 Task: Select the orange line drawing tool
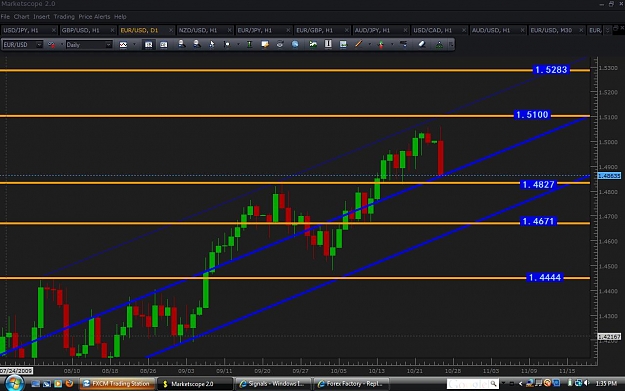coord(358,44)
